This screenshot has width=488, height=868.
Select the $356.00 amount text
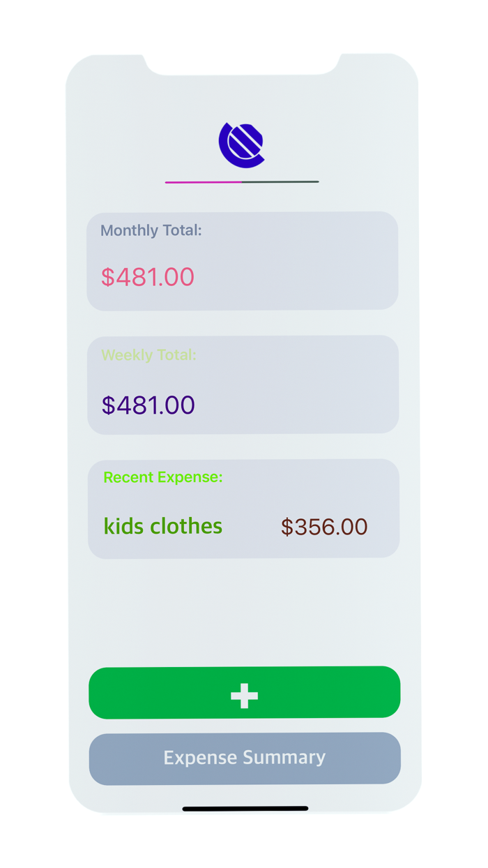323,527
